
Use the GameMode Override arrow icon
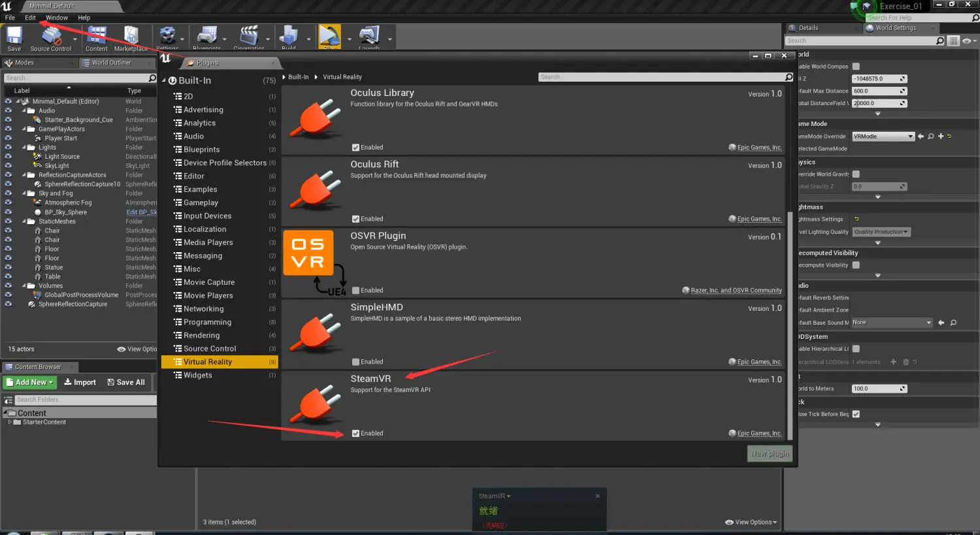(921, 137)
